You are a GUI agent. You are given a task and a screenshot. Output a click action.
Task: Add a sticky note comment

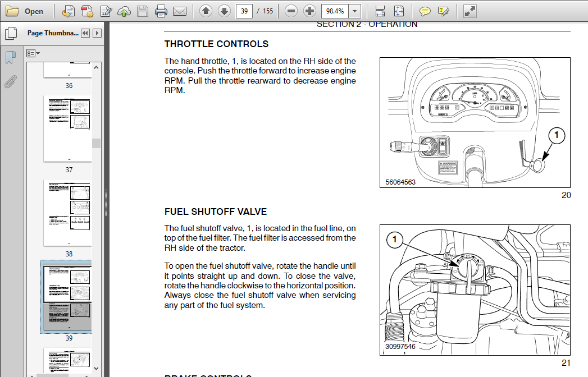(425, 11)
